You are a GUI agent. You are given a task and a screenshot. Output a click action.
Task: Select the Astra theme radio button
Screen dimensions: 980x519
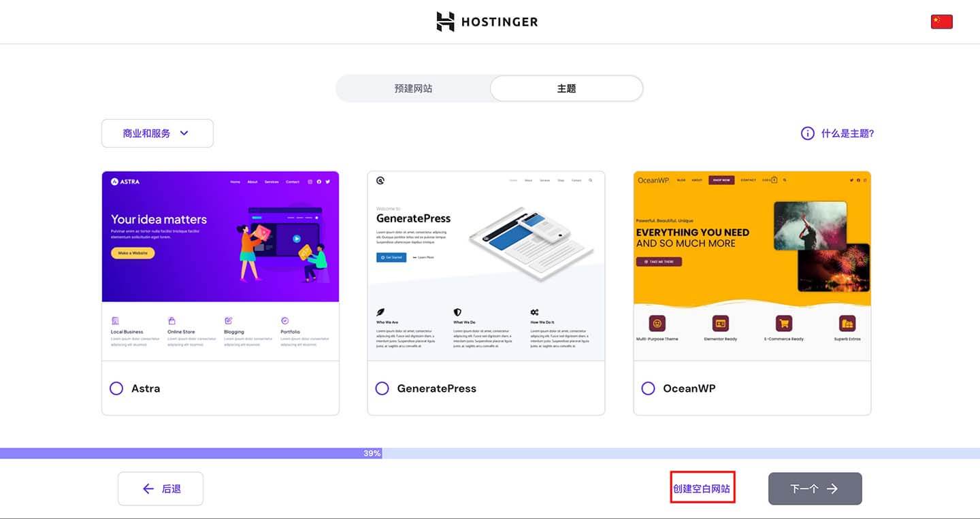[x=116, y=388]
